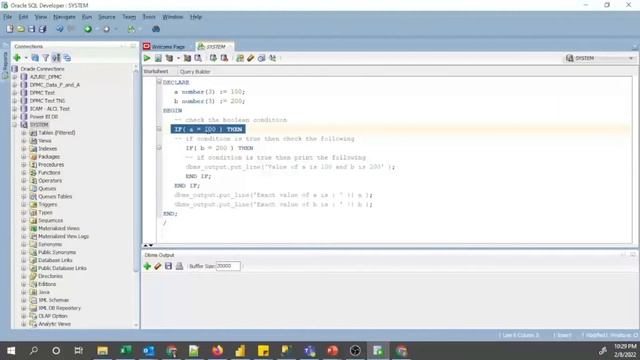640x360 pixels.
Task: Open the File menu
Action: click(7, 17)
